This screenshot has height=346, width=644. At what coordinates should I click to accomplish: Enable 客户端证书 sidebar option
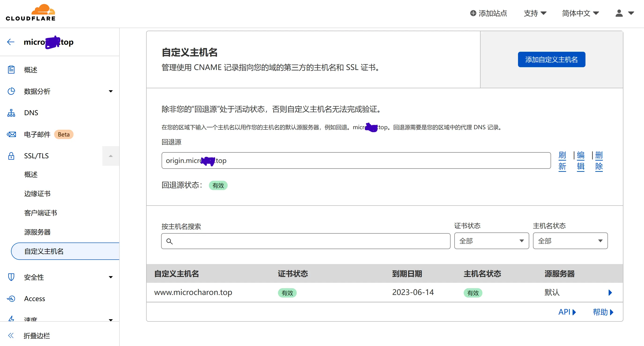coord(41,212)
